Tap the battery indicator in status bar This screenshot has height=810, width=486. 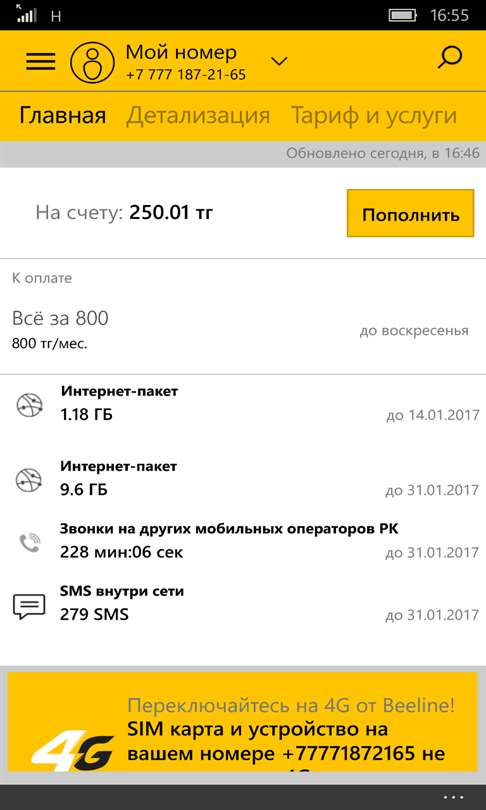[x=403, y=15]
